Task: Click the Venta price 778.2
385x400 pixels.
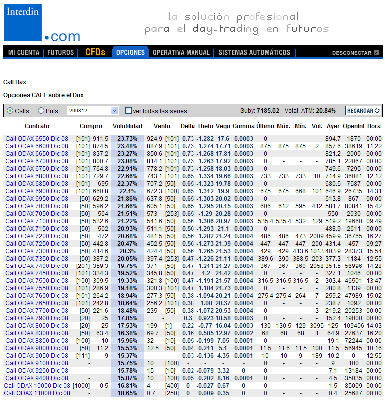Action: pos(154,168)
